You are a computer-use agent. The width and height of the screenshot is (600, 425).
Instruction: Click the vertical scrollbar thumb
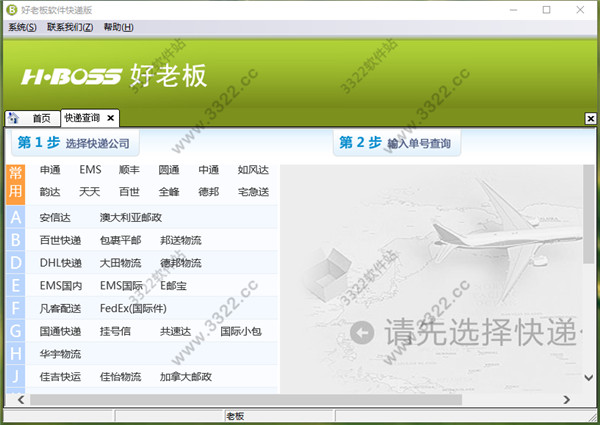pos(589,214)
